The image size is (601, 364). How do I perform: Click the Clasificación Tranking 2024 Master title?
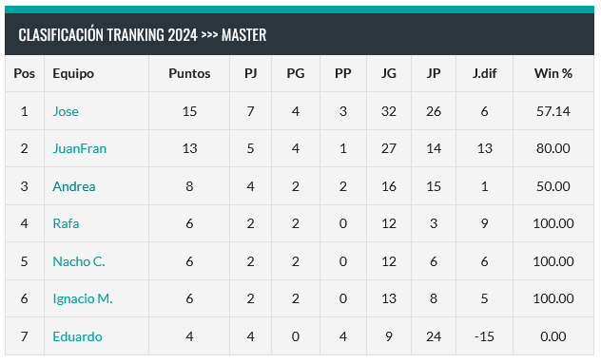[x=143, y=35]
